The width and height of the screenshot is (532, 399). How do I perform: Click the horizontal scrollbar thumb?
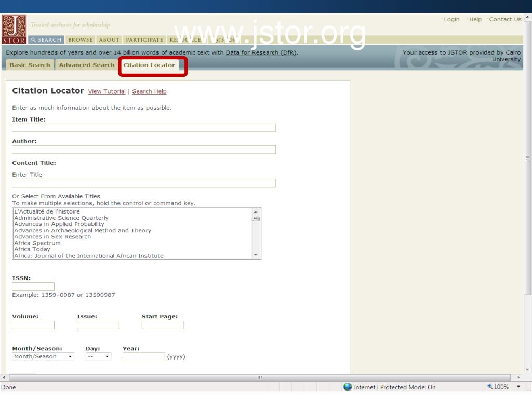260,377
